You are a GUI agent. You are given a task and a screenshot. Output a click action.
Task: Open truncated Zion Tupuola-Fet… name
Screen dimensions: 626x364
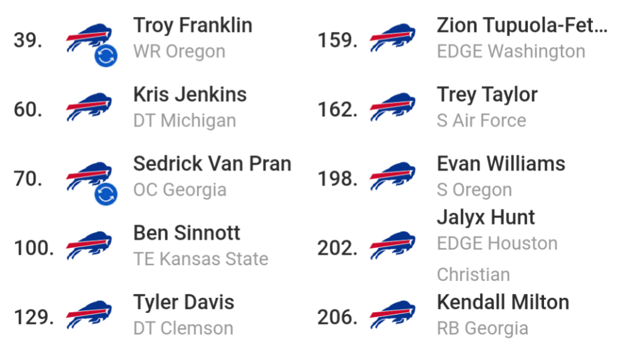click(x=522, y=26)
